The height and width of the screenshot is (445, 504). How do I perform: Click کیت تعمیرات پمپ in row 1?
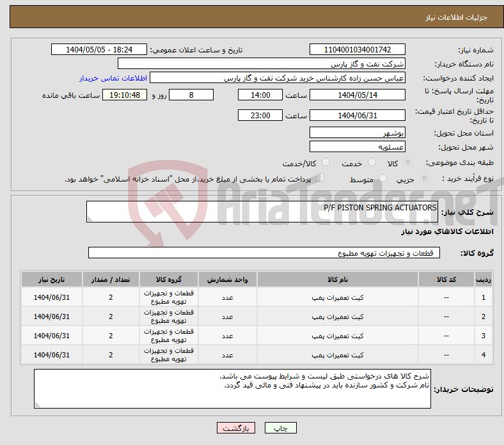tap(338, 297)
